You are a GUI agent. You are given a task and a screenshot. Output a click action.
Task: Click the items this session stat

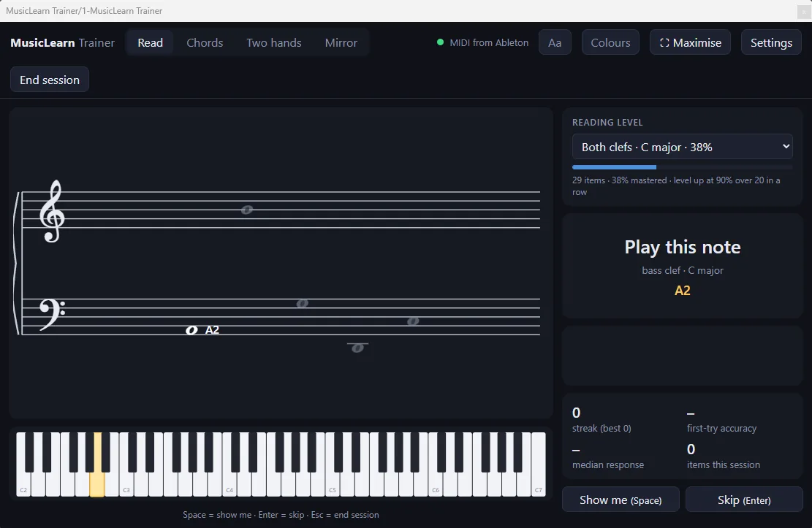point(724,456)
